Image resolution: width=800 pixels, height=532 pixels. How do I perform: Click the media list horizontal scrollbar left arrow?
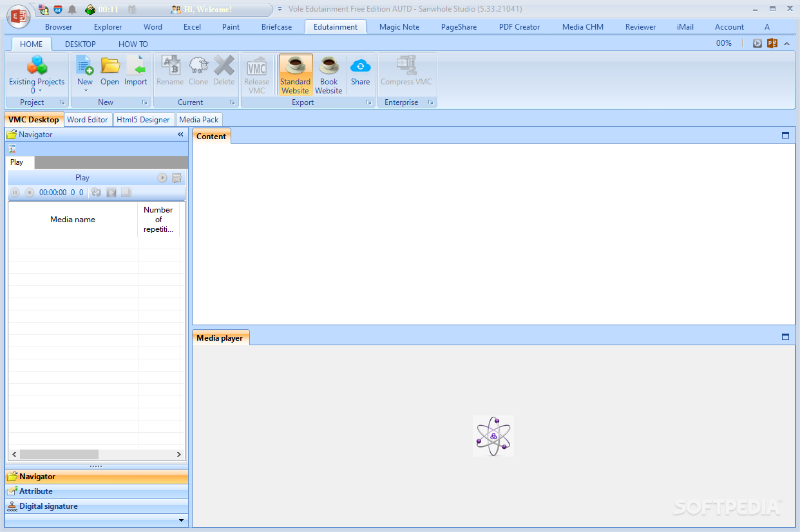[x=14, y=454]
